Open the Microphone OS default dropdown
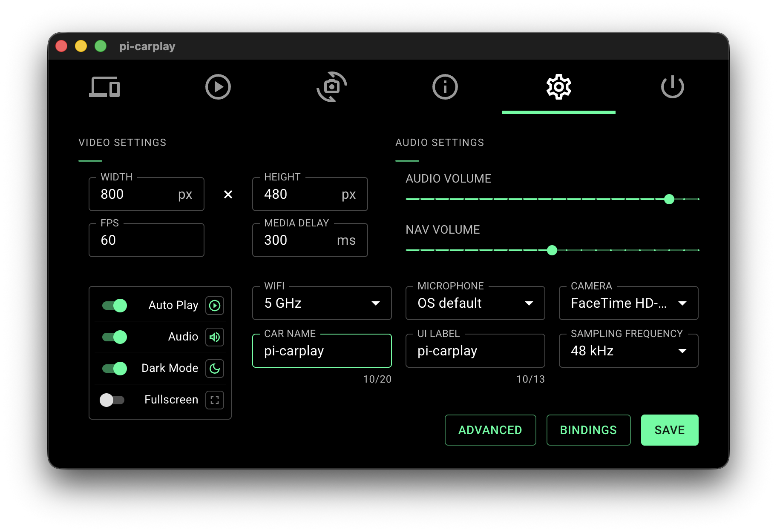Viewport: 777px width, 532px height. [475, 303]
